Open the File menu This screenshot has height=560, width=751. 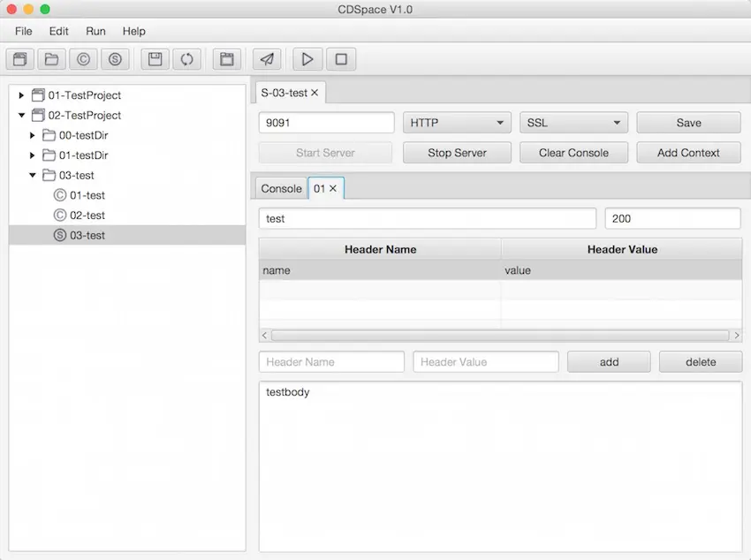[x=24, y=31]
